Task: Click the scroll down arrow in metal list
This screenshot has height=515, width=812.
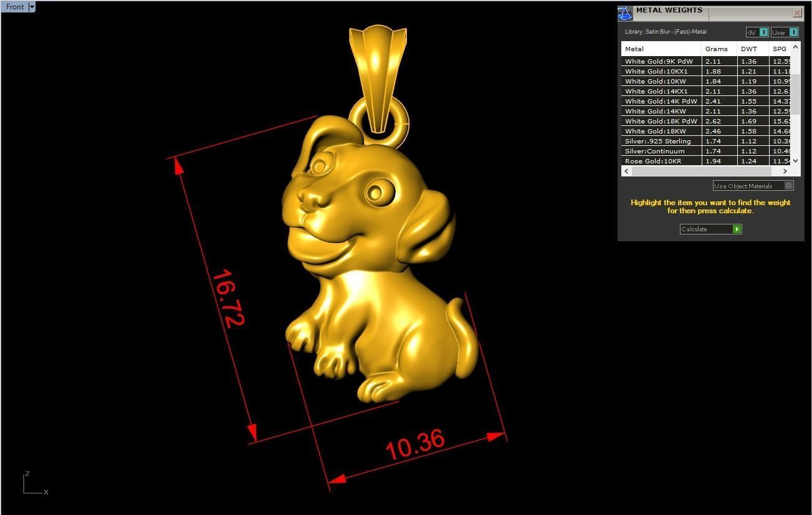Action: coord(796,161)
